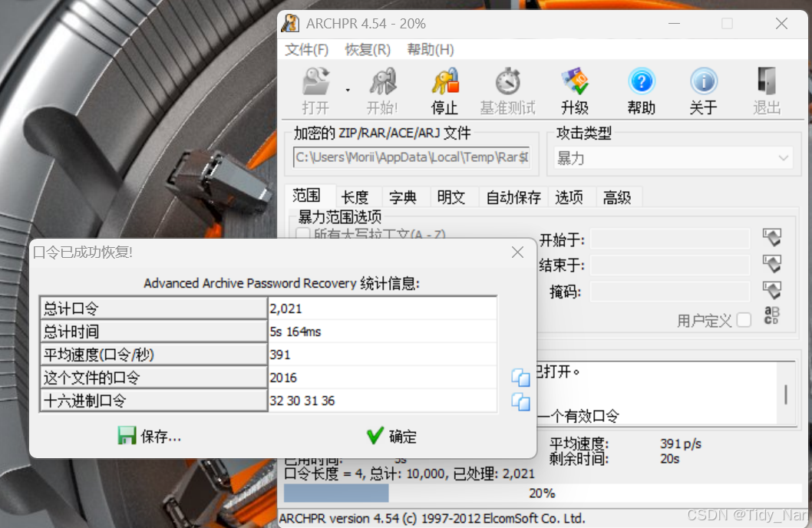The width and height of the screenshot is (812, 528).
Task: Open Help (帮助) question mark icon
Action: [x=642, y=82]
